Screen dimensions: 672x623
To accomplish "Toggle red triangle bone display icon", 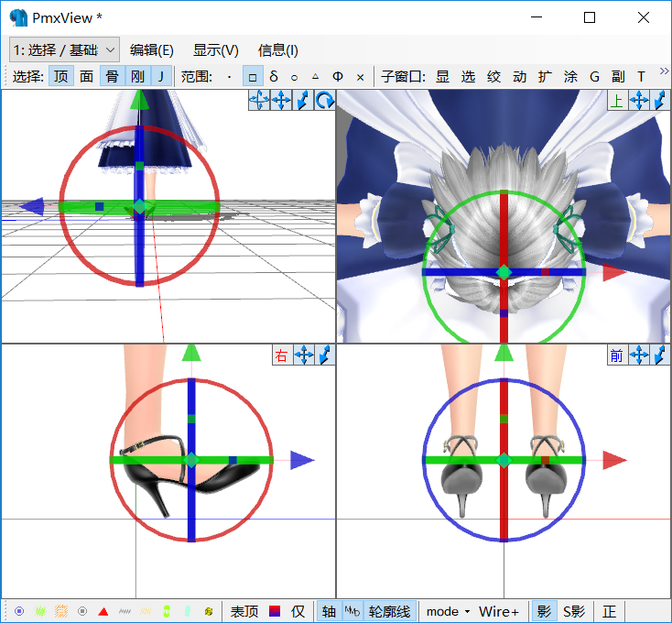I will coord(103,611).
